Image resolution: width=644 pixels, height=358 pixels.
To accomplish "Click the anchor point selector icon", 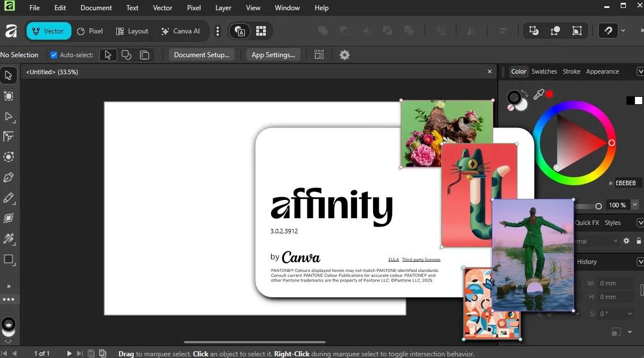I will coord(616,332).
